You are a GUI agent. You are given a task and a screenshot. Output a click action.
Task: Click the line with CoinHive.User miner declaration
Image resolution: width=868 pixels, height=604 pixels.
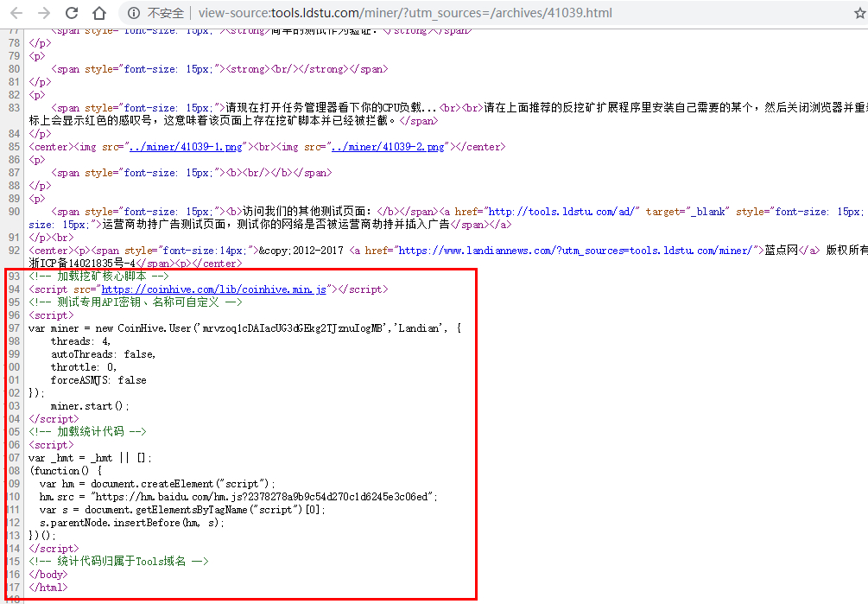coord(244,328)
